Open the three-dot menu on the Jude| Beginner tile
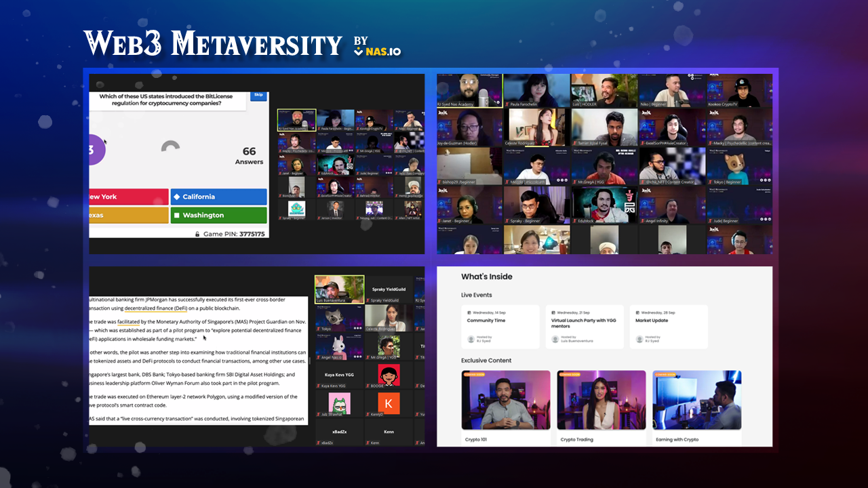The width and height of the screenshot is (868, 488). coord(765,219)
